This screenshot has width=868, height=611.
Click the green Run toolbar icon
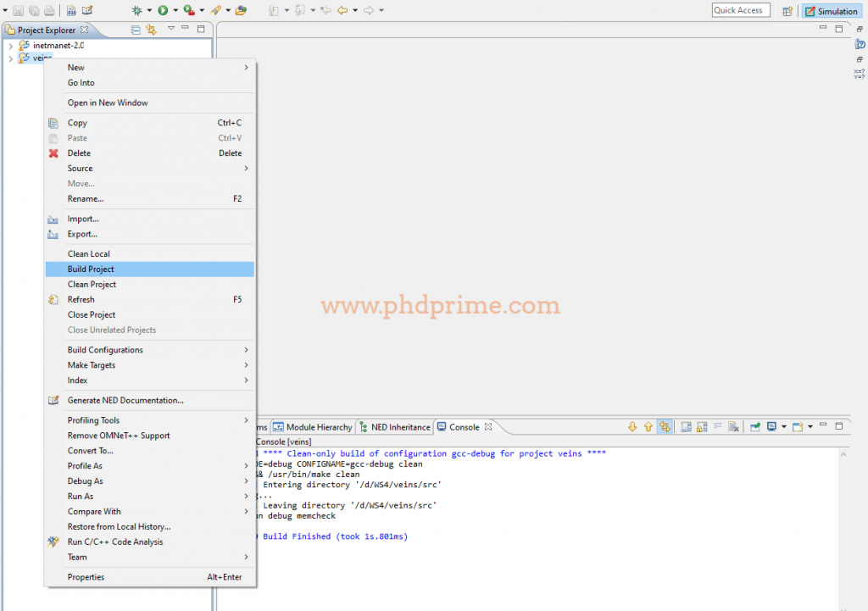pos(163,10)
